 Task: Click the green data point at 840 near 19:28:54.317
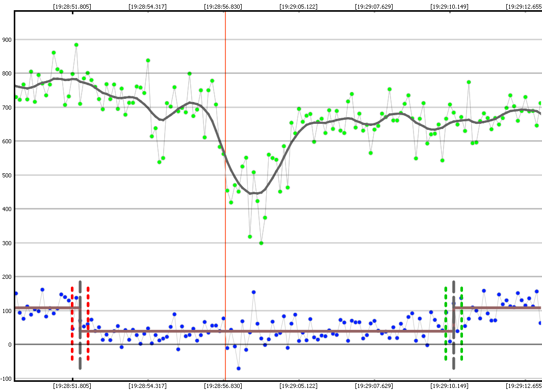[148, 61]
